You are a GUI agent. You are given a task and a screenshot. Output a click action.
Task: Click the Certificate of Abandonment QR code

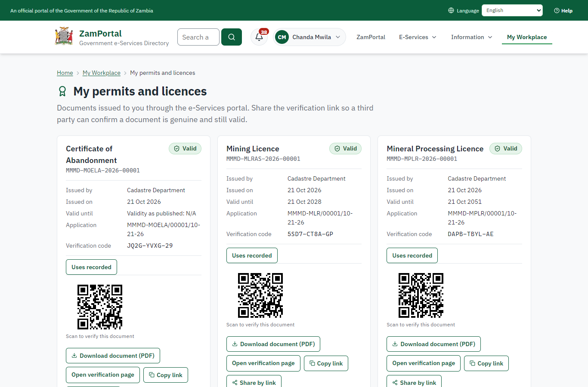click(100, 307)
